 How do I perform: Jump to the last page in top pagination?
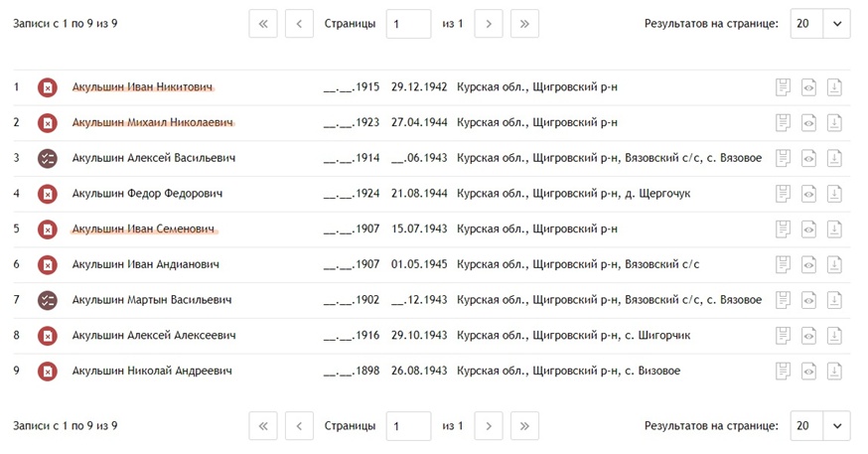click(x=524, y=24)
